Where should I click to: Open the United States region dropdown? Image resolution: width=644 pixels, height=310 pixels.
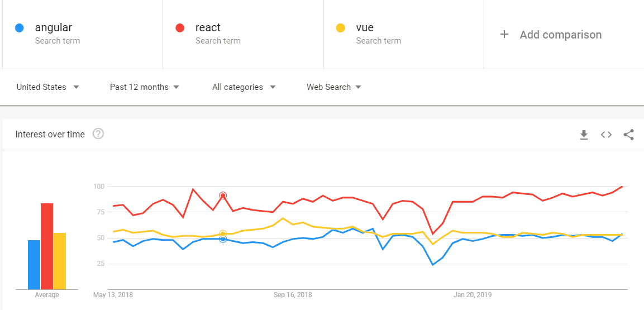[47, 87]
